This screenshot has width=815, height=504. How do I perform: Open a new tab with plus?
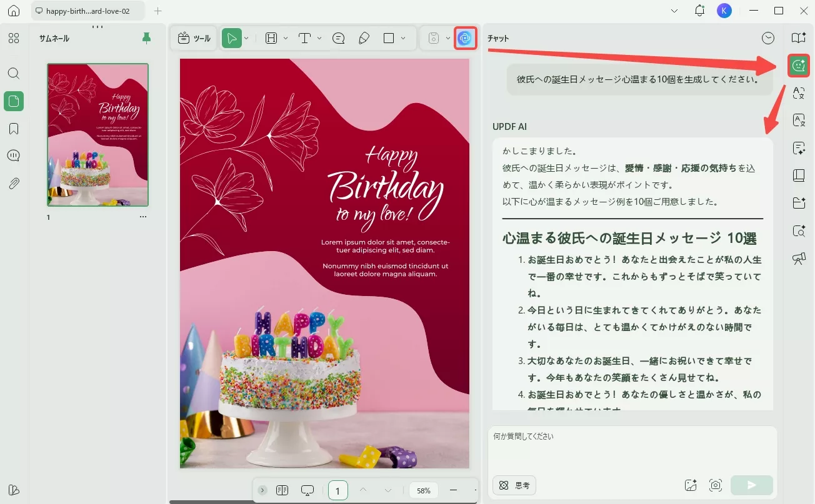click(158, 11)
